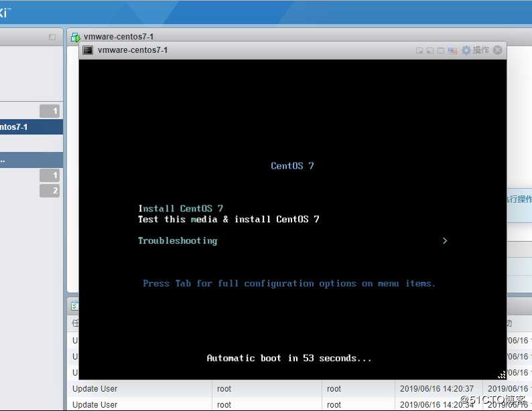Open the keyboard layout icon in the console title bar

[x=452, y=50]
